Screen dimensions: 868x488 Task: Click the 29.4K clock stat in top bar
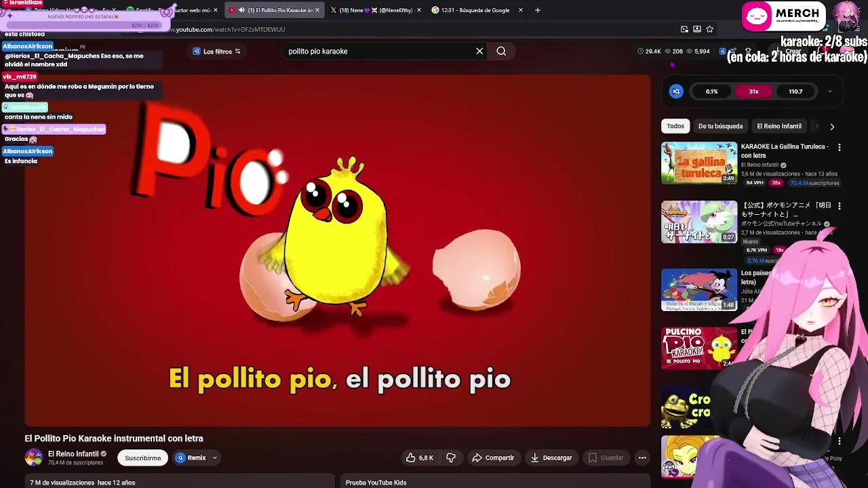[649, 52]
